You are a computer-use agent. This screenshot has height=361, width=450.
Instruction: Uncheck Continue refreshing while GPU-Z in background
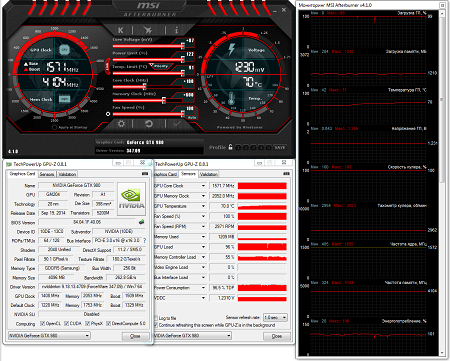click(x=155, y=325)
